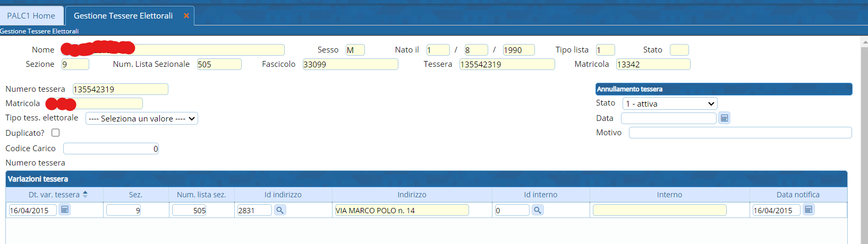868x244 pixels.
Task: Sort by Dt. var. tessera column arrows
Action: (85, 195)
